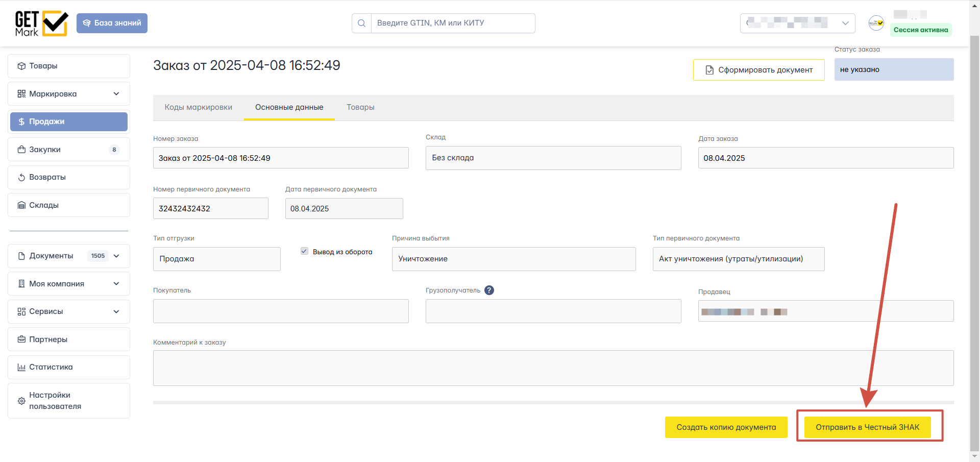Switch to the Коды маркировки tab

coord(198,107)
